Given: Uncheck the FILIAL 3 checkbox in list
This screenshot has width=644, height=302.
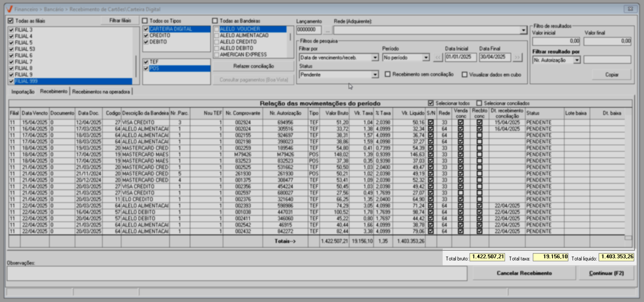Looking at the screenshot, I should [11, 30].
